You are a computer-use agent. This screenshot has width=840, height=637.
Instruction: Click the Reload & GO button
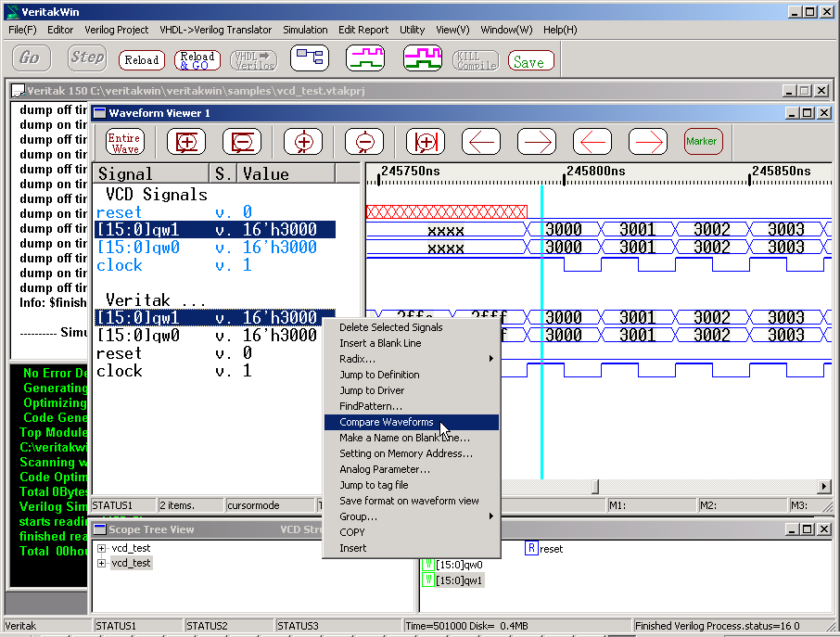197,60
